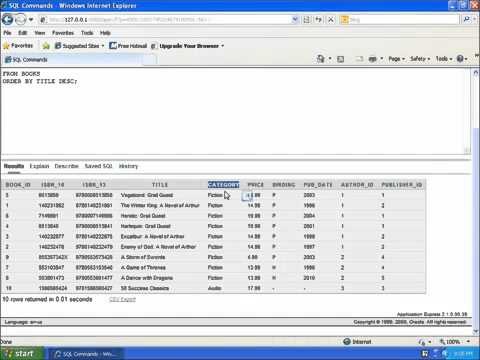Open the command bar Tools dropdown
Image resolution: width=480 pixels, height=360 pixels.
tap(444, 59)
